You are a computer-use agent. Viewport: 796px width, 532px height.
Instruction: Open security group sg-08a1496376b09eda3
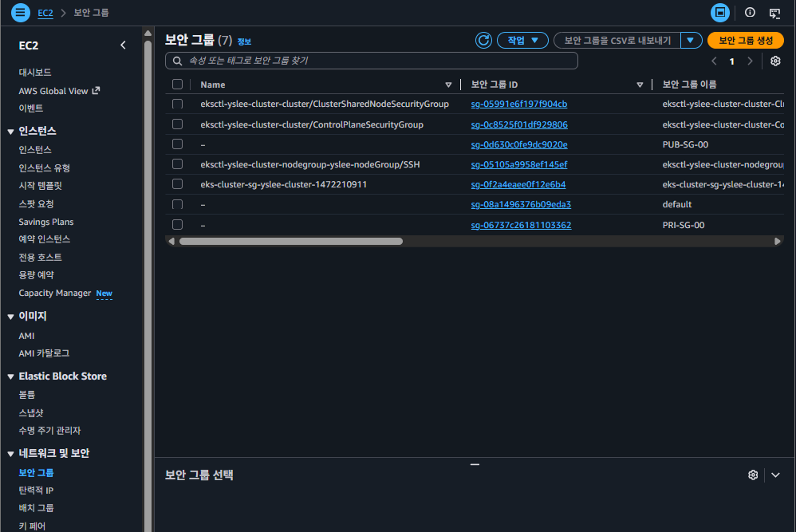521,204
